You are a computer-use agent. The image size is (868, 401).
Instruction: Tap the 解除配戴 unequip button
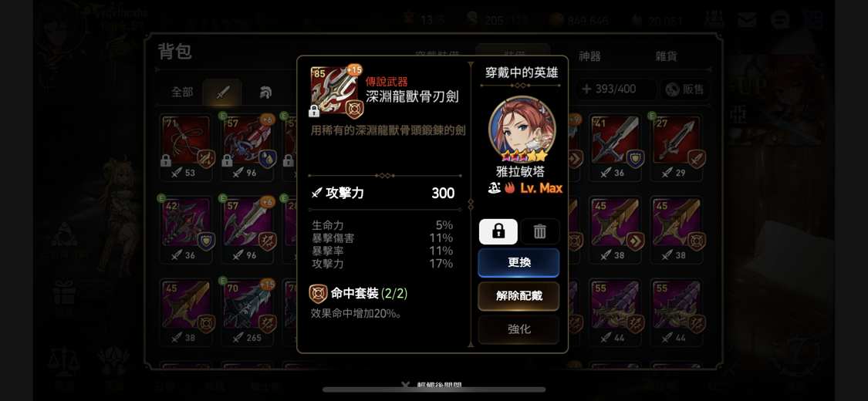click(518, 296)
